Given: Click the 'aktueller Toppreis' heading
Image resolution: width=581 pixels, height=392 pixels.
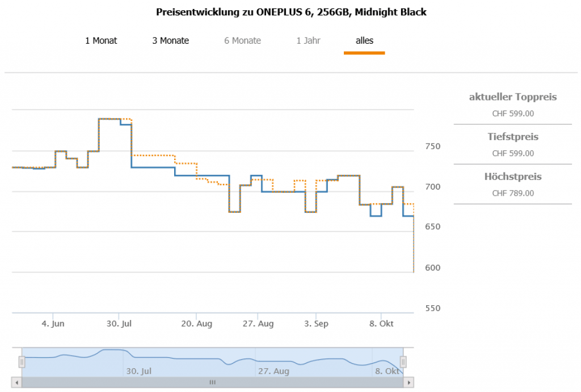Looking at the screenshot, I should click(x=512, y=97).
